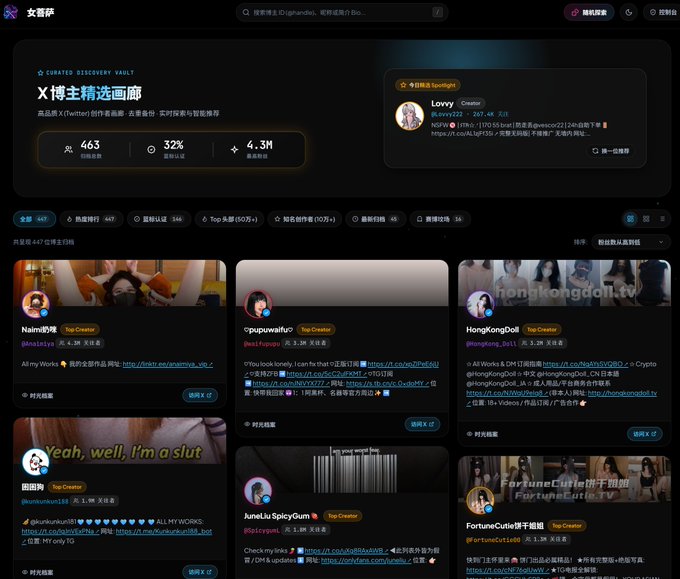Screen dimensions: 680x579
Task: Click Top Creator badge on FortuneCutie card
Action: [566, 526]
